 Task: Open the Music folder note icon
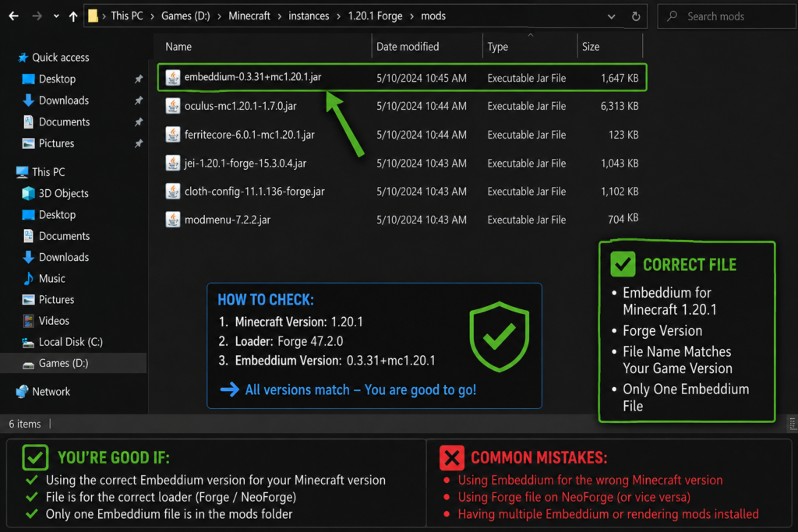click(29, 278)
